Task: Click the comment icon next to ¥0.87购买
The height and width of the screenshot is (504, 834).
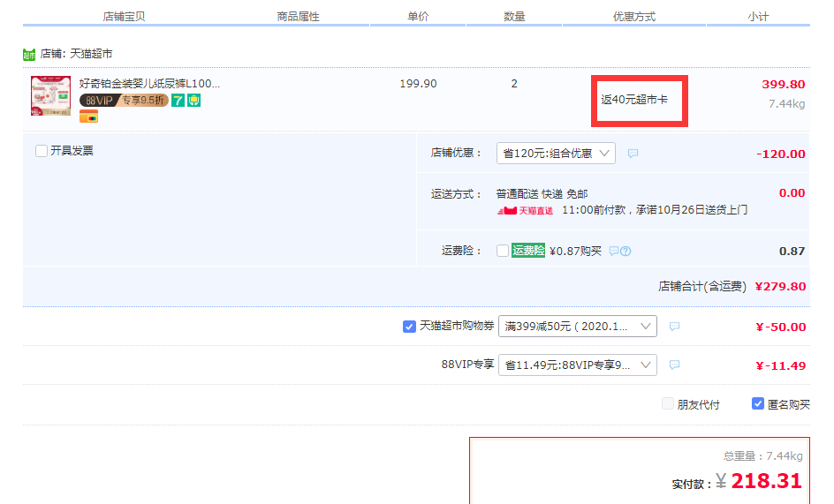Action: pos(614,251)
